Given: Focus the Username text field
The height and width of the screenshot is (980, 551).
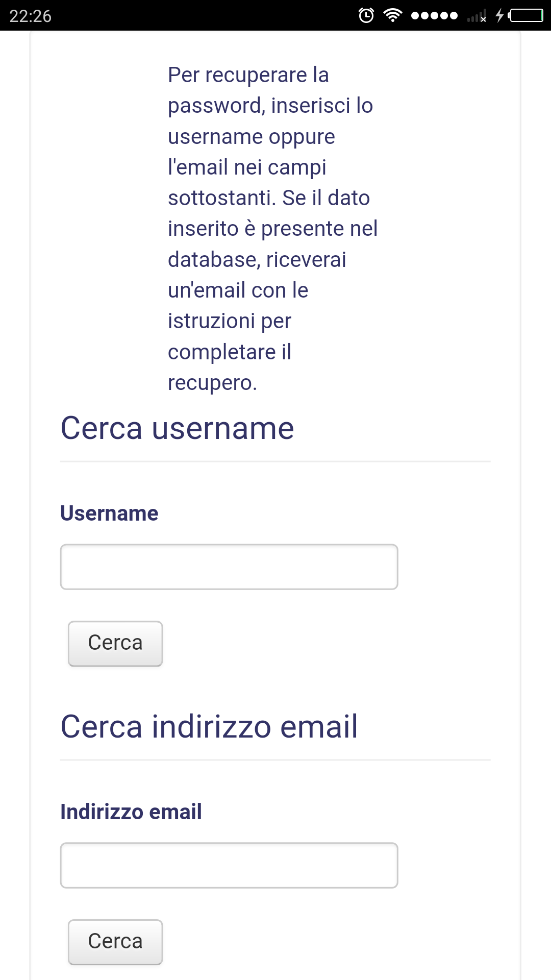Looking at the screenshot, I should point(229,567).
